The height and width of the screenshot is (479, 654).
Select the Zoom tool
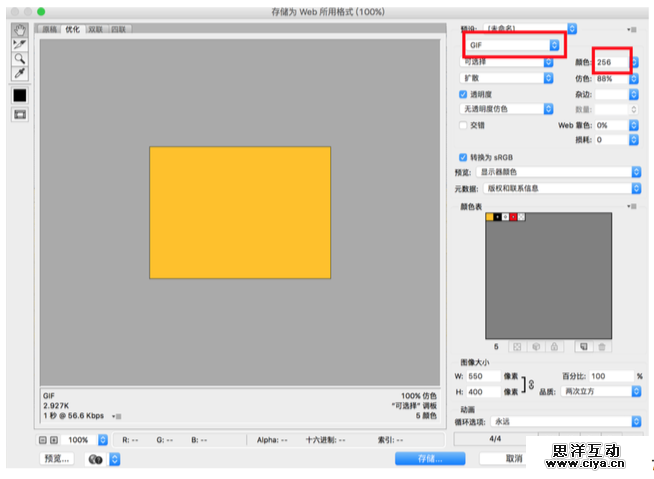[19, 59]
